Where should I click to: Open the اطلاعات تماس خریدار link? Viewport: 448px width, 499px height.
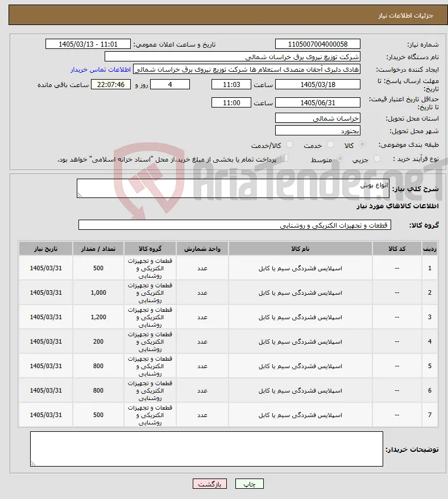(101, 69)
